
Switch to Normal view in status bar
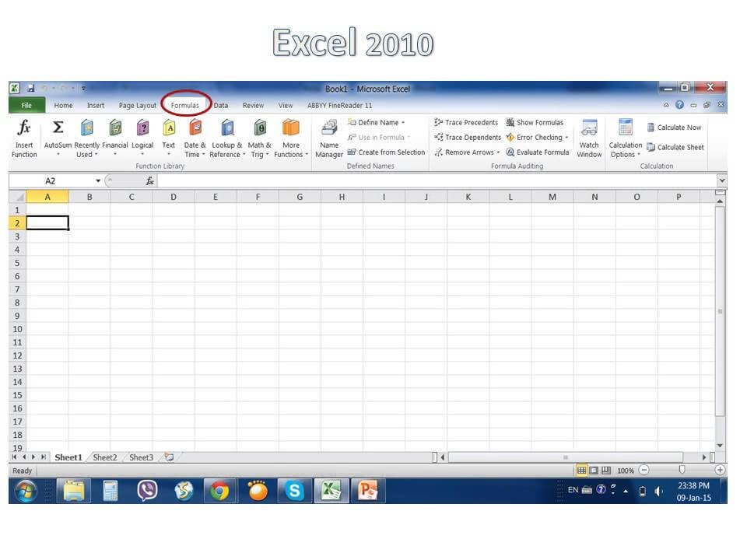point(581,470)
